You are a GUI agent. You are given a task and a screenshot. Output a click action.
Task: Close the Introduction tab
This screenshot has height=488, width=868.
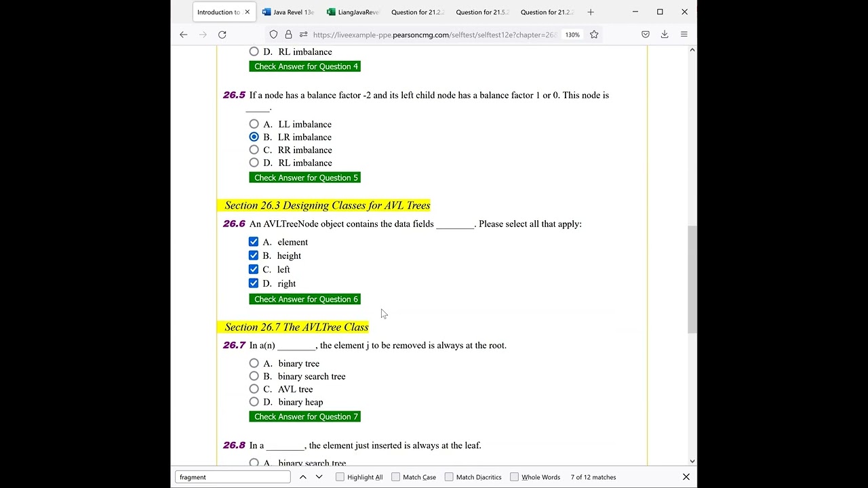click(247, 12)
